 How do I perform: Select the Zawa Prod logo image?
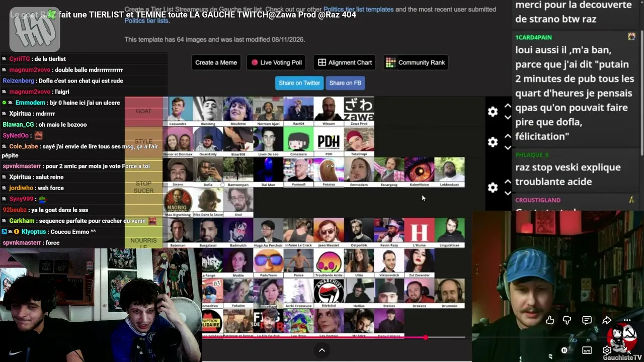coord(359,111)
